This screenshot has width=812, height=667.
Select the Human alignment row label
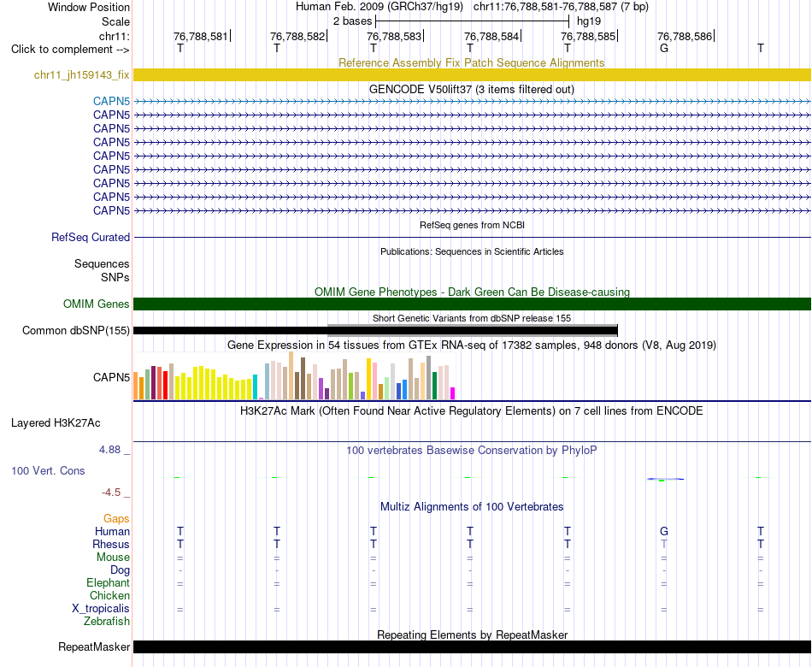[x=112, y=531]
